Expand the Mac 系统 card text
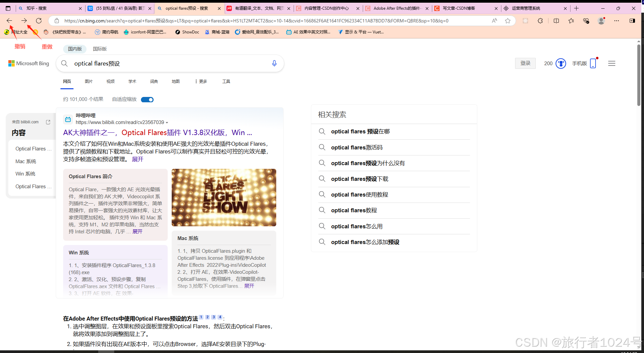The image size is (644, 353). click(x=249, y=286)
